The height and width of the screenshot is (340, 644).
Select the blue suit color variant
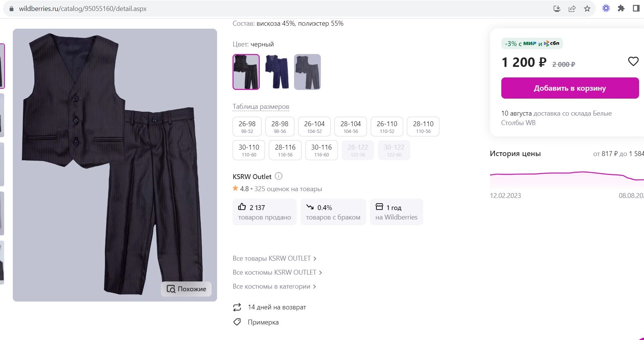click(x=277, y=72)
